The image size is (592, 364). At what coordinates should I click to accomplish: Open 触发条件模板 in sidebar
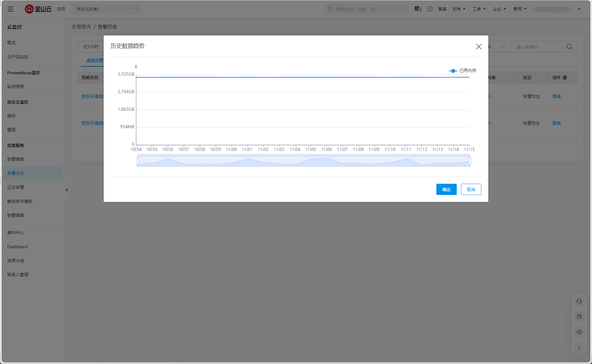click(x=20, y=201)
